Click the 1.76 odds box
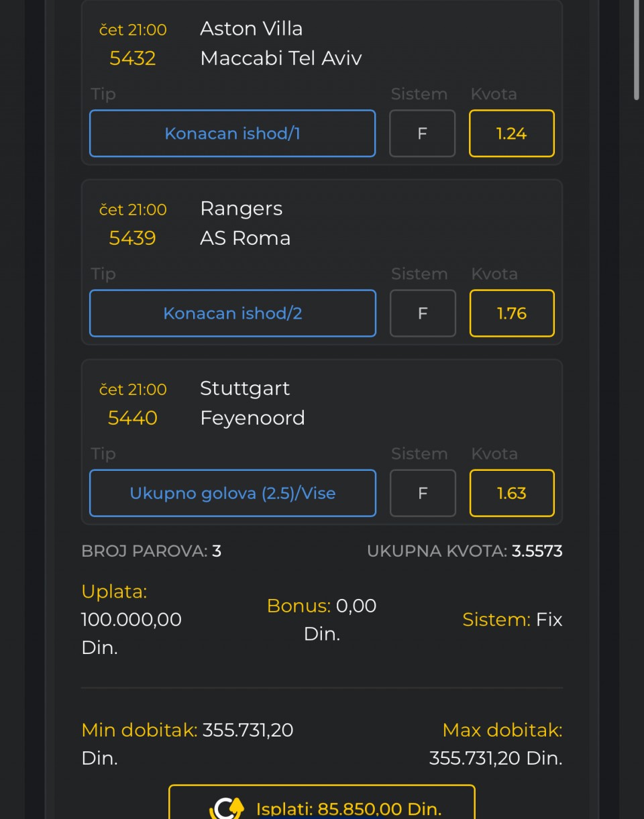Viewport: 644px width, 819px height. click(511, 313)
